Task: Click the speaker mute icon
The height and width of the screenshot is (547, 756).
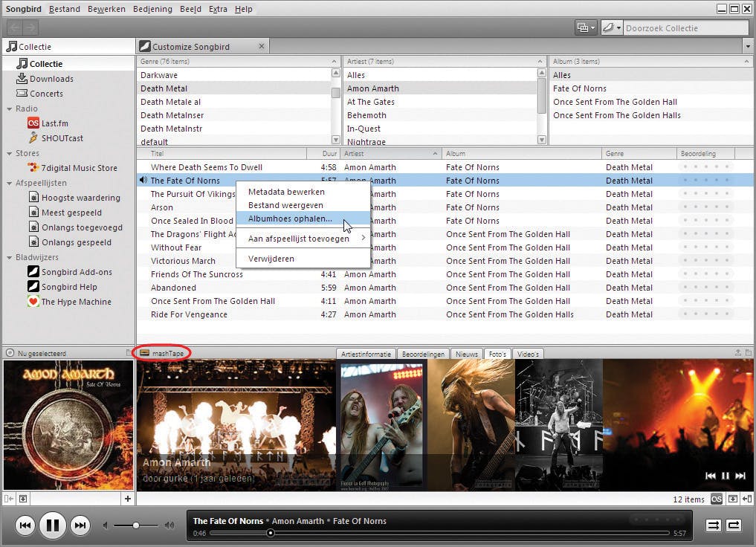Action: point(106,525)
